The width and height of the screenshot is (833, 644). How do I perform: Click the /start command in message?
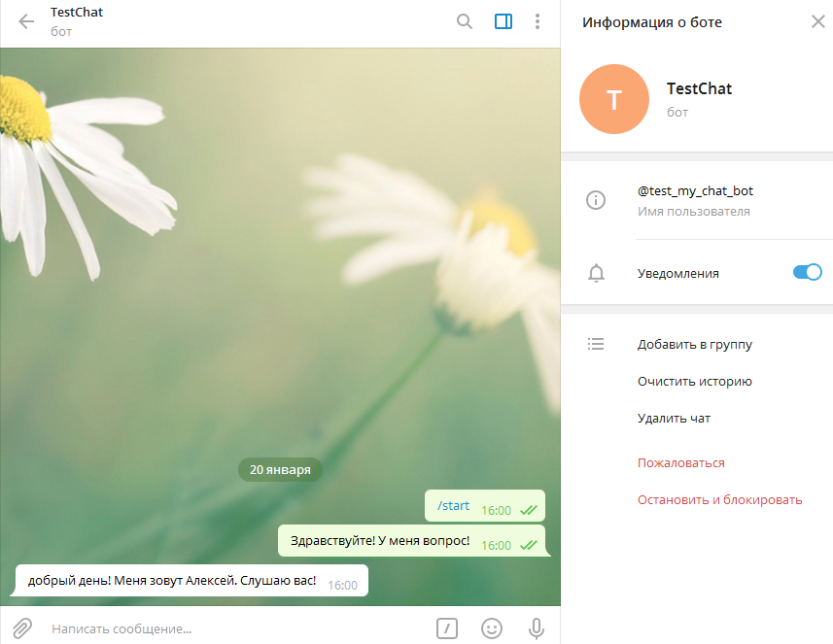pyautogui.click(x=453, y=506)
